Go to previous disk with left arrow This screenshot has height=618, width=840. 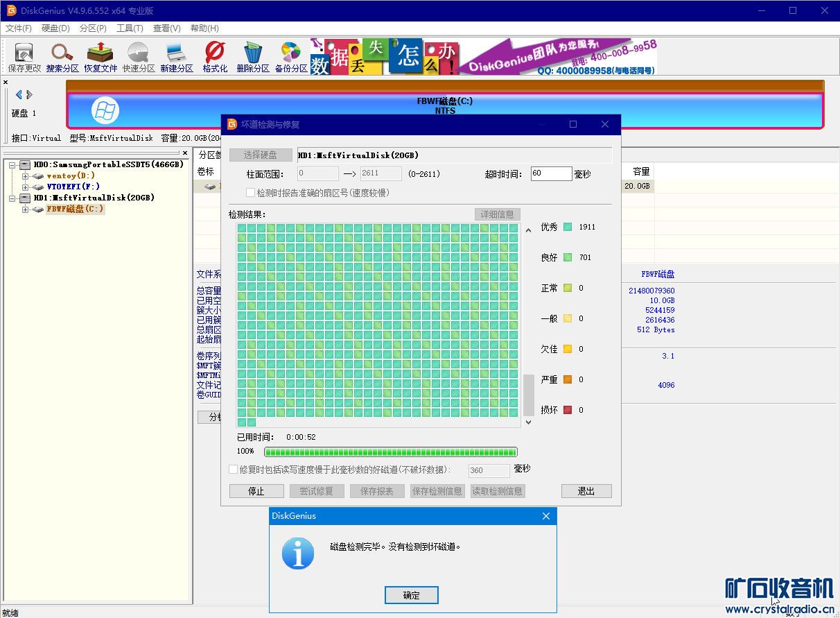coord(19,95)
